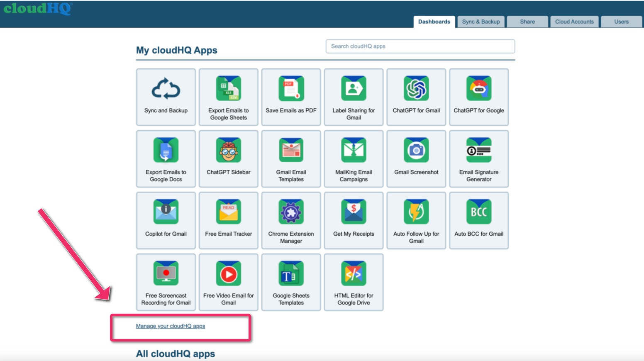Launch Save Emails as PDF app
The height and width of the screenshot is (361, 644).
click(x=291, y=97)
